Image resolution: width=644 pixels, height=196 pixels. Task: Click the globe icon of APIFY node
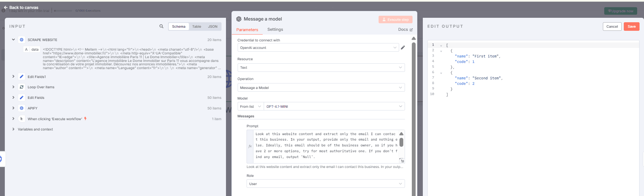pos(22,108)
